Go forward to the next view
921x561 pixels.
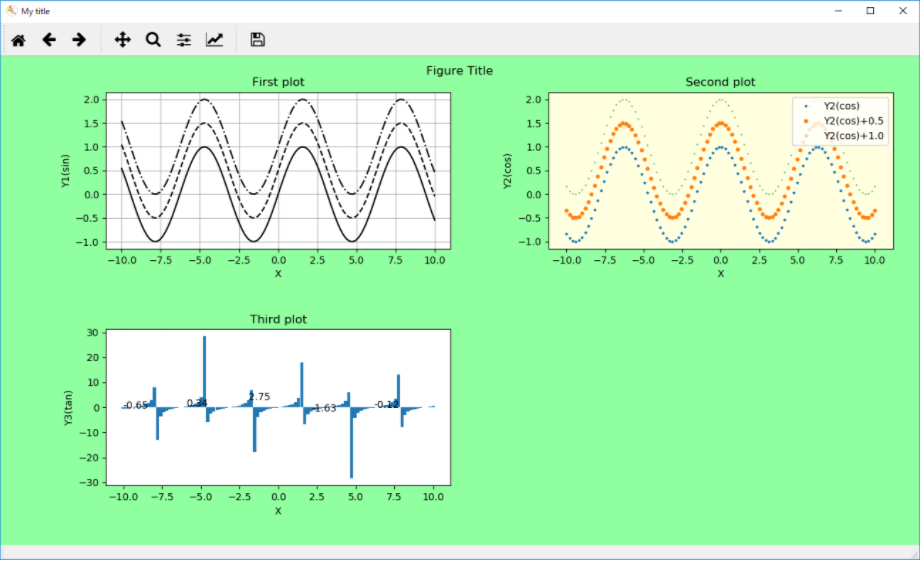point(79,40)
